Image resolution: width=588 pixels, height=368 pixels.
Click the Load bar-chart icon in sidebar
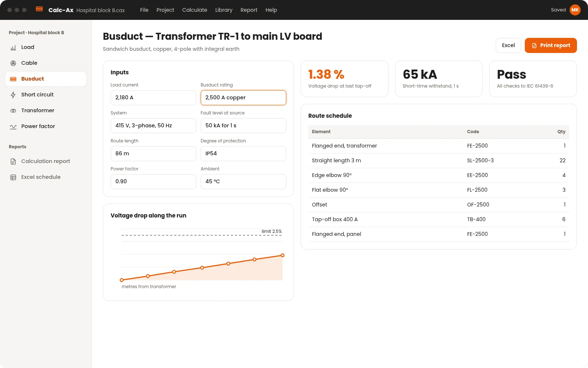pos(13,47)
